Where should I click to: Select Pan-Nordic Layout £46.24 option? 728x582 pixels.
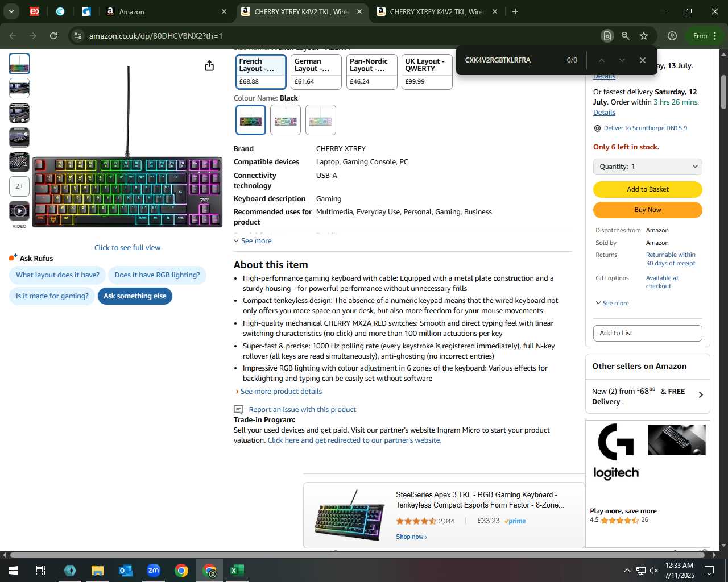371,72
